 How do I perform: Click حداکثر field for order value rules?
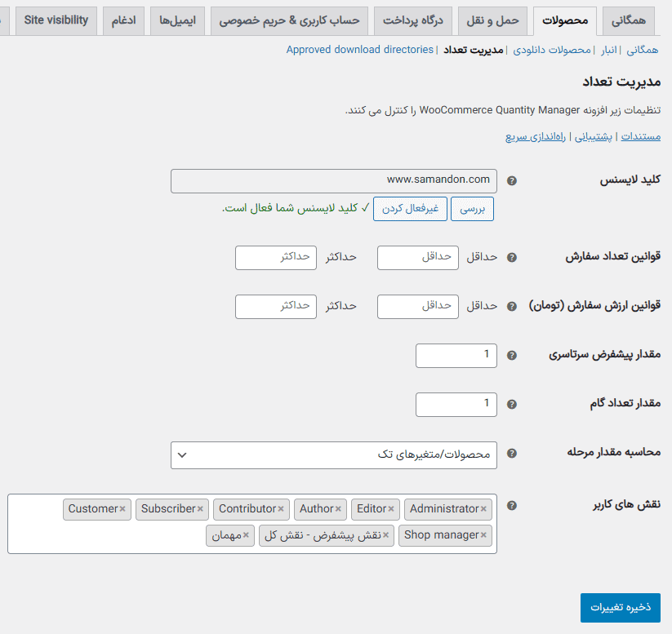(x=275, y=306)
